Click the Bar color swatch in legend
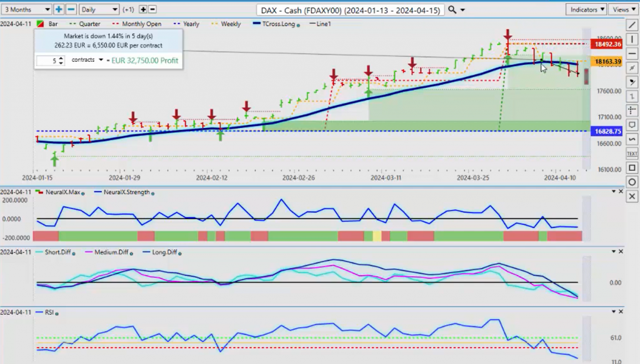This screenshot has width=640, height=364. [x=41, y=24]
